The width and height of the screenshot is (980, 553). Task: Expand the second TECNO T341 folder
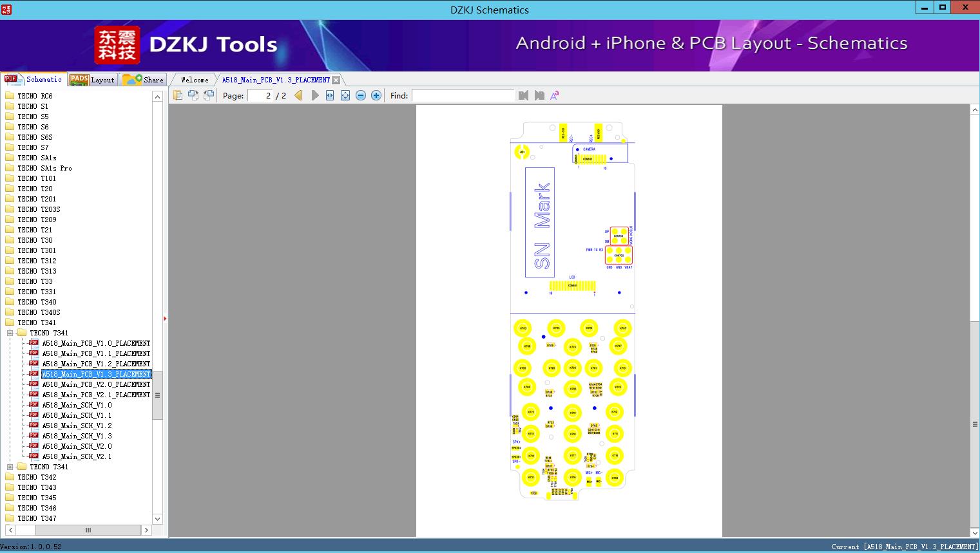pyautogui.click(x=10, y=467)
